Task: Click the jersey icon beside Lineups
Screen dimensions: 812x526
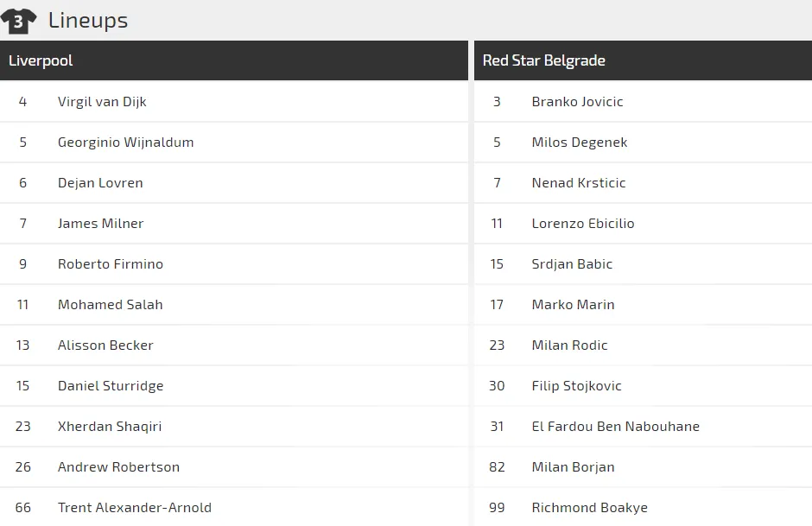Action: point(18,21)
